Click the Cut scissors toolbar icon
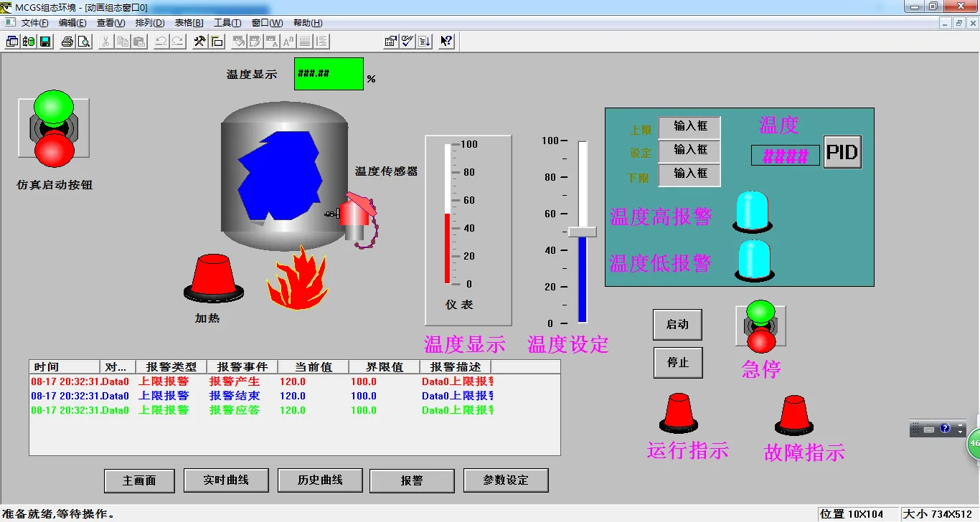The width and height of the screenshot is (980, 522). (106, 41)
